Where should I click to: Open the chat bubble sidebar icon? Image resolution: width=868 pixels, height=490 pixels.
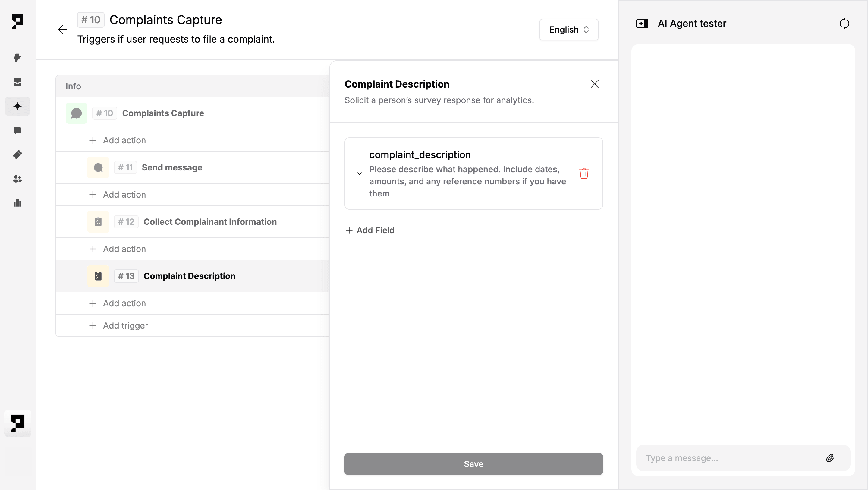click(17, 131)
